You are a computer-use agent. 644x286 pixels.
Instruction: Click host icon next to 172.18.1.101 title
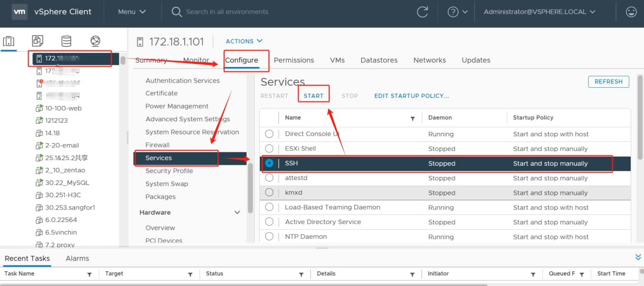[141, 42]
